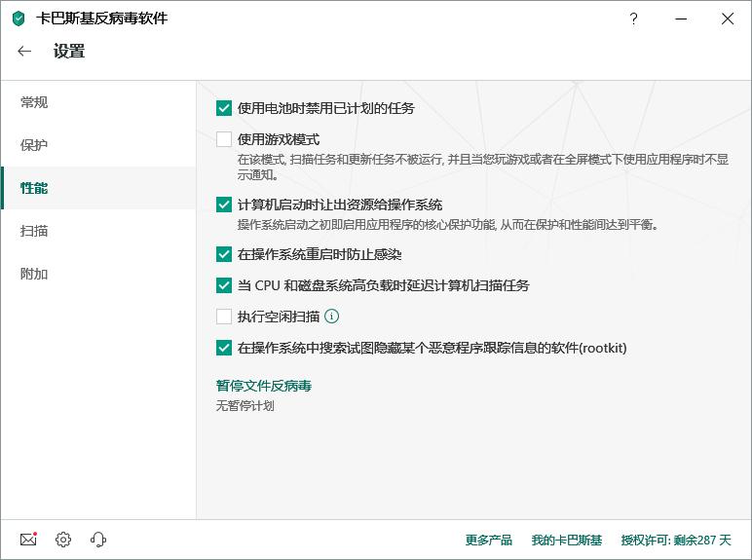
Task: Click the Kaspersky shield logo in title bar
Action: click(x=19, y=19)
